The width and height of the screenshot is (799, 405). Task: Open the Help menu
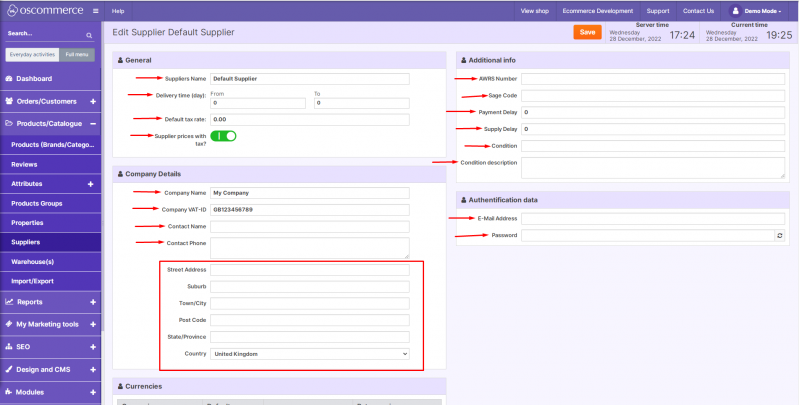(x=118, y=11)
